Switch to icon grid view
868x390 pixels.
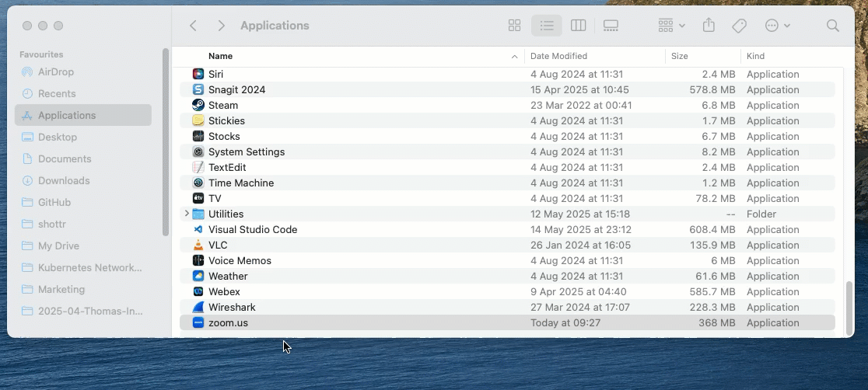(x=514, y=26)
